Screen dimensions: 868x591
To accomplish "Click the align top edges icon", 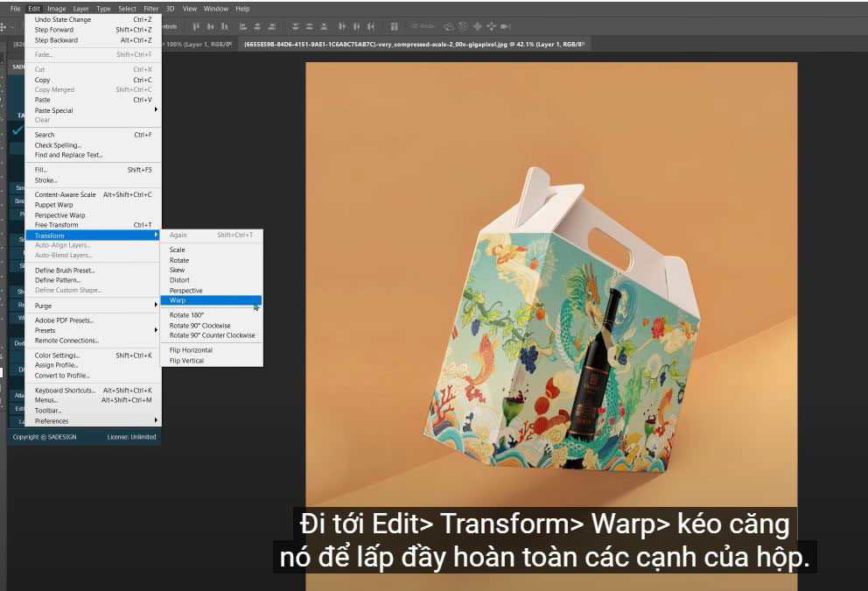I will [195, 26].
